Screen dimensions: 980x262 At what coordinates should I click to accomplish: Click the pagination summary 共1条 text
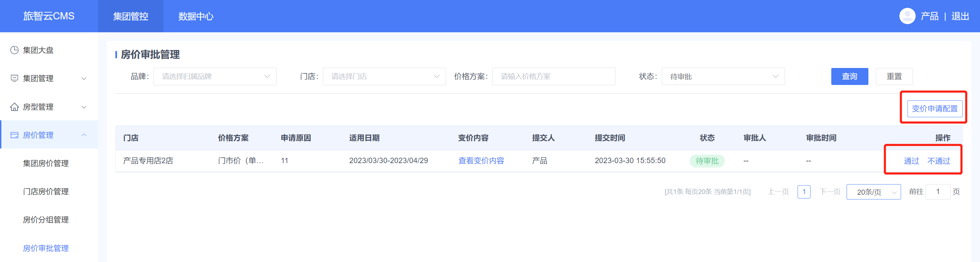tap(708, 192)
